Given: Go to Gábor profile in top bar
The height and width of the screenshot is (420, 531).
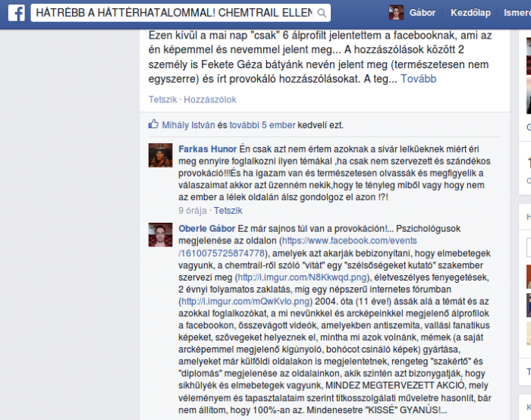Looking at the screenshot, I should pos(423,13).
